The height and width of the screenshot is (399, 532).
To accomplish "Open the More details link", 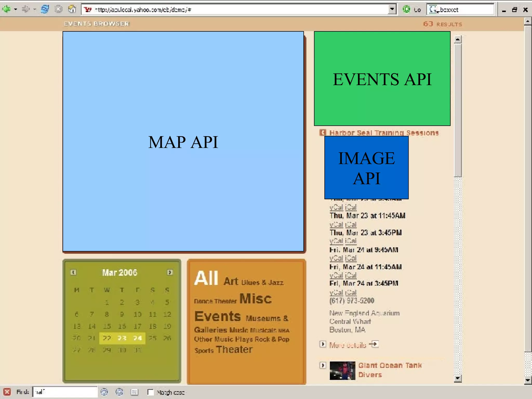I will click(x=348, y=345).
